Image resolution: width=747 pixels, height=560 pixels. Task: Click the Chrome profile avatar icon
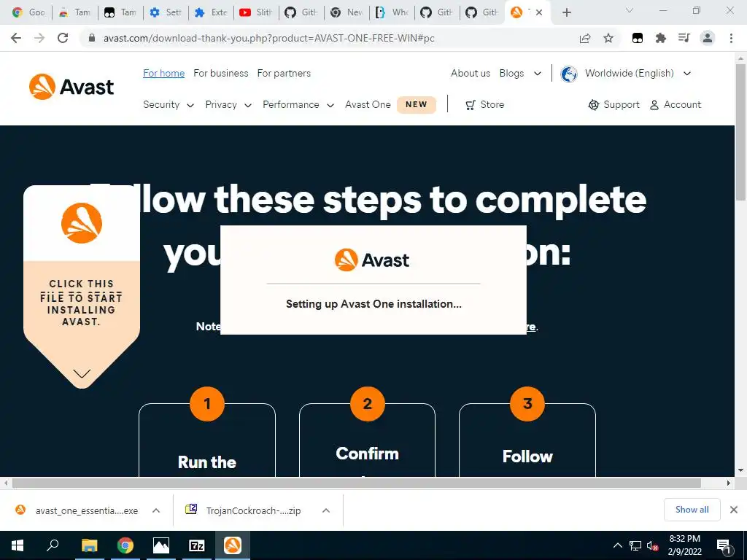pyautogui.click(x=708, y=38)
